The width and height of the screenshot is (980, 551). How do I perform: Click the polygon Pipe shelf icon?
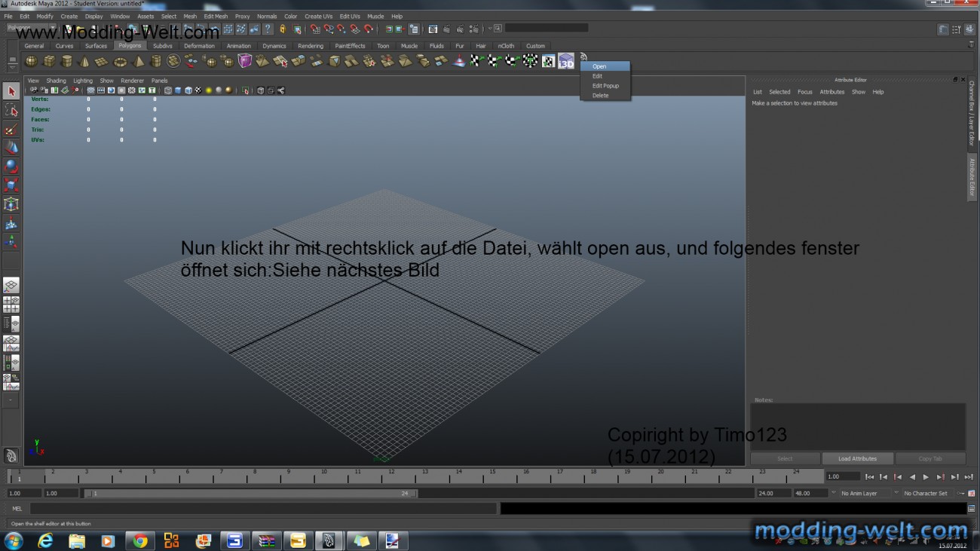(156, 61)
